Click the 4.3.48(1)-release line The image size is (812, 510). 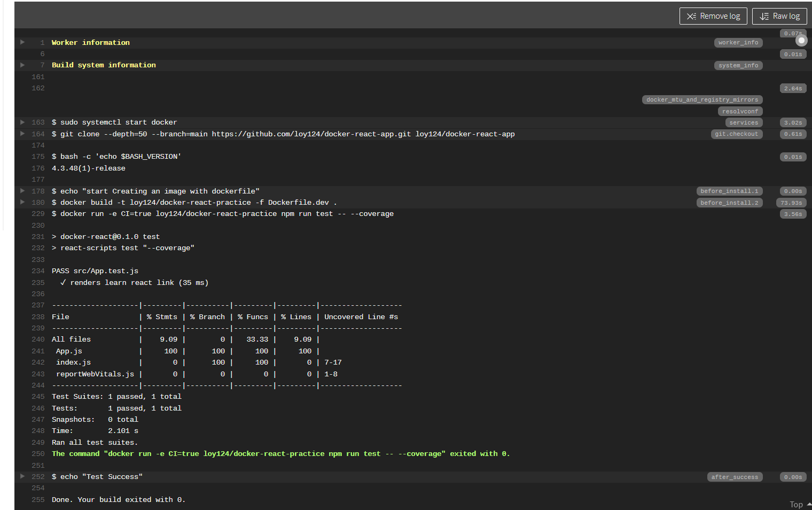[x=89, y=168]
